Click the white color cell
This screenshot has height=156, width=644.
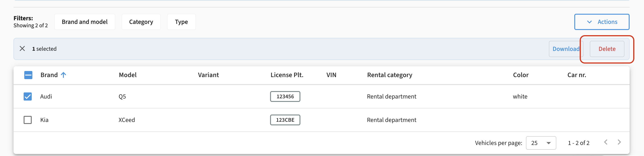pyautogui.click(x=520, y=96)
